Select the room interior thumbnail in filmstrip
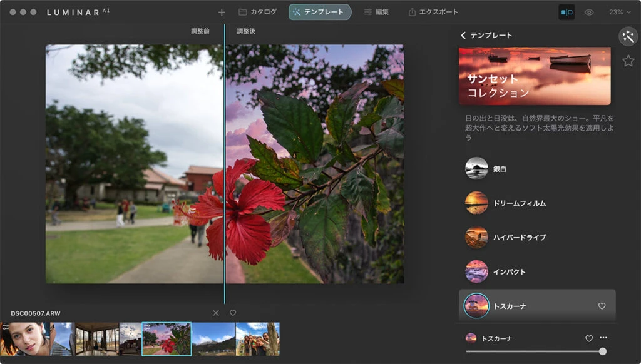The height and width of the screenshot is (364, 641). pyautogui.click(x=97, y=339)
